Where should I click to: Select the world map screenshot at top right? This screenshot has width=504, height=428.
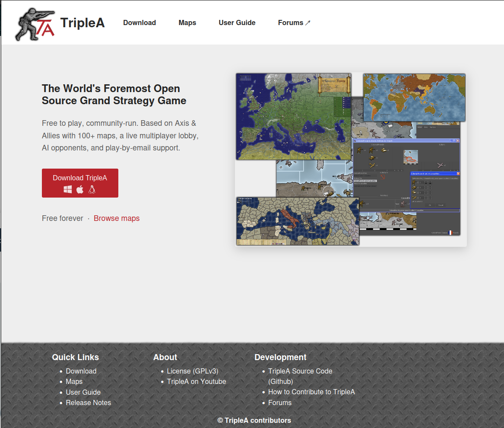click(x=414, y=97)
